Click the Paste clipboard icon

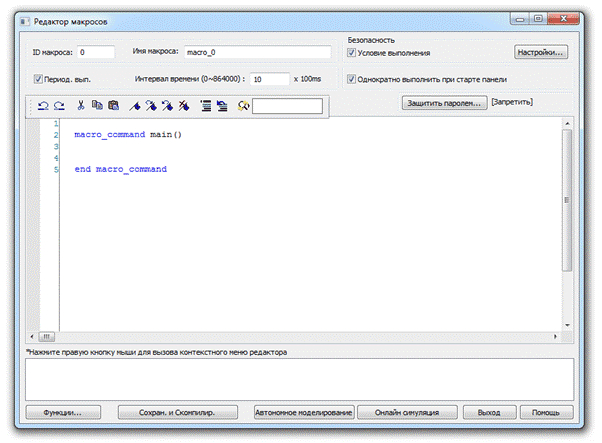[x=113, y=105]
